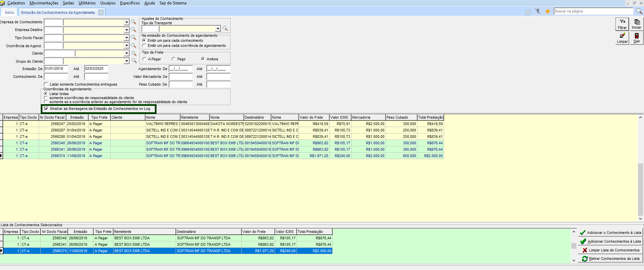Sort main grid by Total Prestação header
This screenshot has width=644, height=270.
click(431, 117)
